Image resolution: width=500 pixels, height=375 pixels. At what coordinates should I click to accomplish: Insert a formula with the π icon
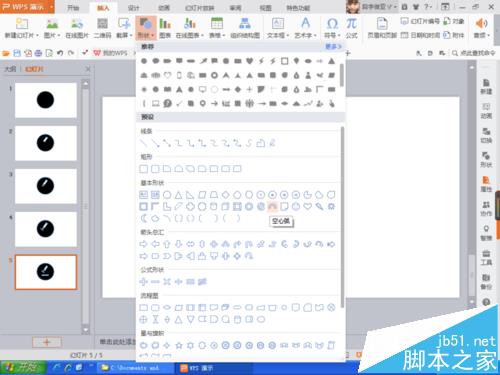tap(351, 28)
